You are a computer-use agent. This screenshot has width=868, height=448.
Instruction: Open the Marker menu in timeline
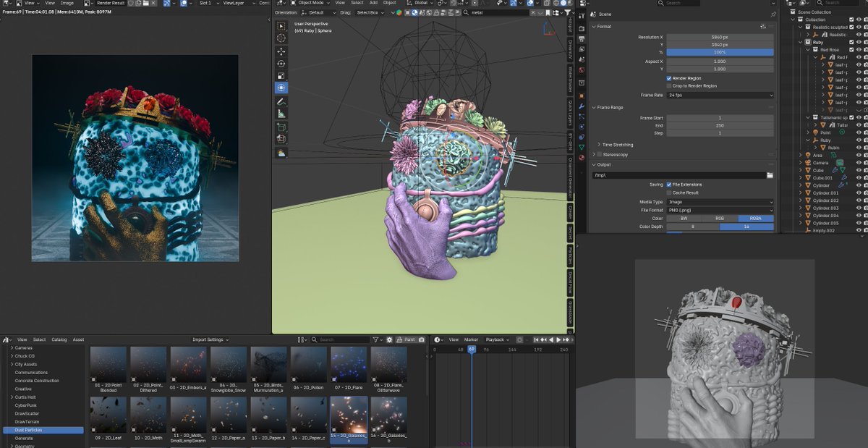tap(472, 339)
